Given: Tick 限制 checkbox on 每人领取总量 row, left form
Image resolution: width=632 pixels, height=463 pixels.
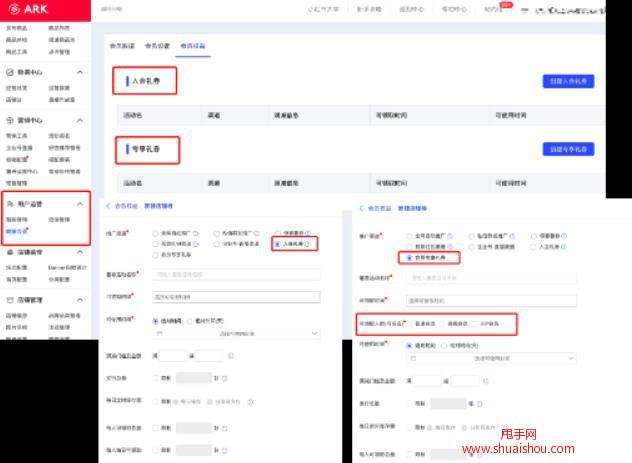Looking at the screenshot, I should (155, 428).
